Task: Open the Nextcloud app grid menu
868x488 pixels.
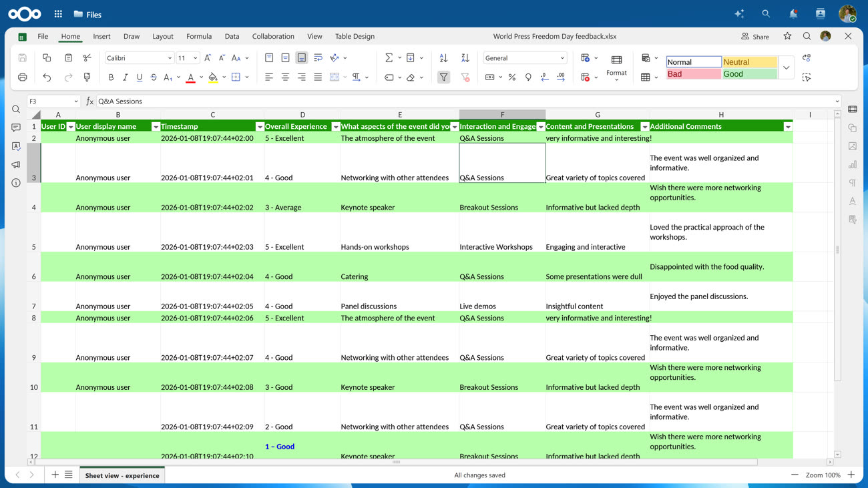Action: point(58,13)
